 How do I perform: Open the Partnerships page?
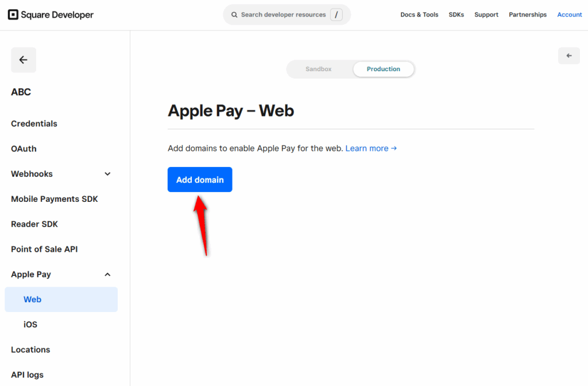tap(528, 14)
